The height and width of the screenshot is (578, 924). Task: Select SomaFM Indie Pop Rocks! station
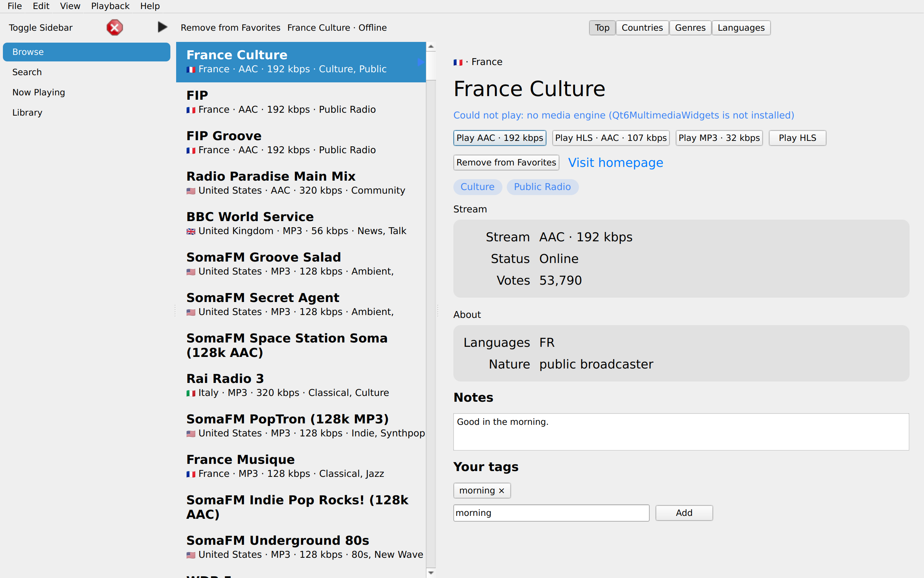click(301, 508)
